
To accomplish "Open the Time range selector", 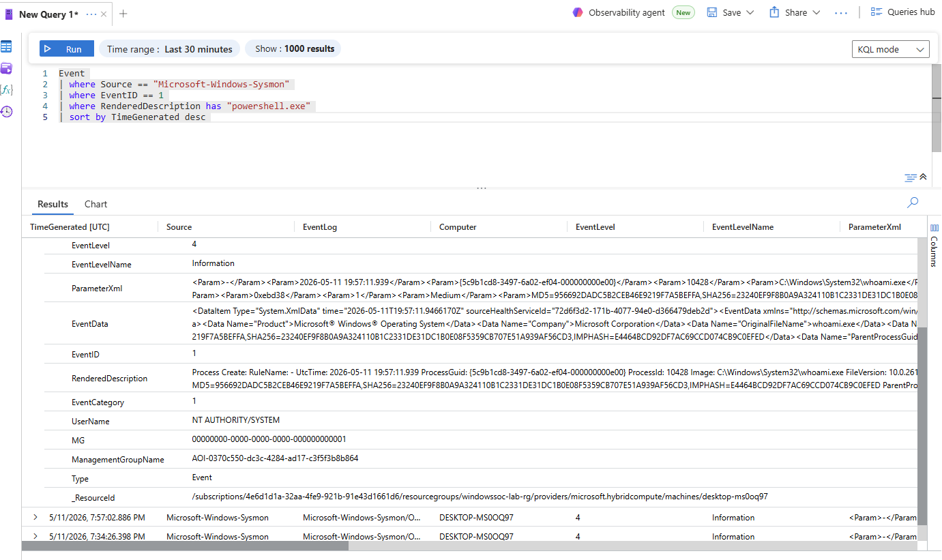I will coord(170,49).
